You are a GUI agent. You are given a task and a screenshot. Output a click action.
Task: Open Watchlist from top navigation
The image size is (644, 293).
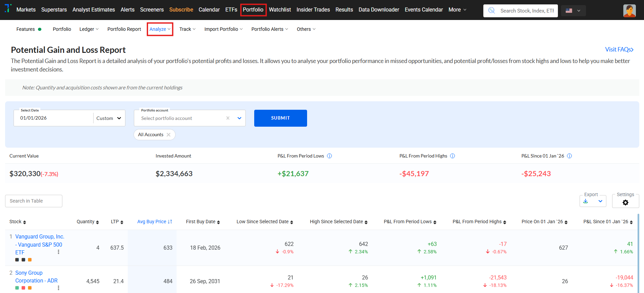pyautogui.click(x=280, y=10)
